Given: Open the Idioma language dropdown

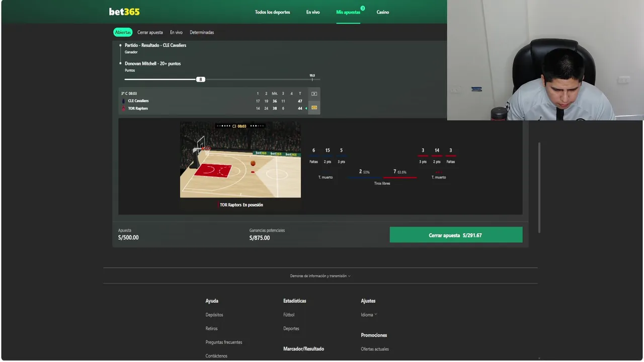Looking at the screenshot, I should point(369,315).
